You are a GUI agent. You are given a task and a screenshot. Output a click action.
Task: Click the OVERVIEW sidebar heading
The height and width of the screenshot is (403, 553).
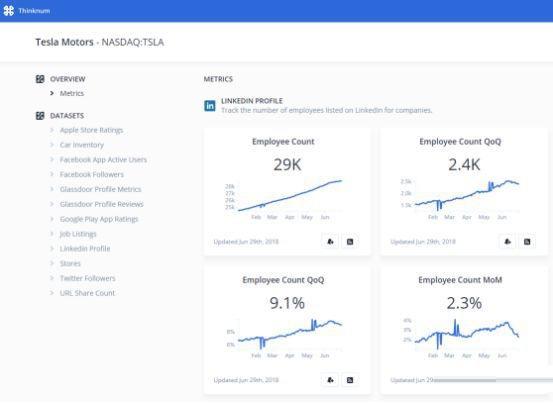pos(68,79)
